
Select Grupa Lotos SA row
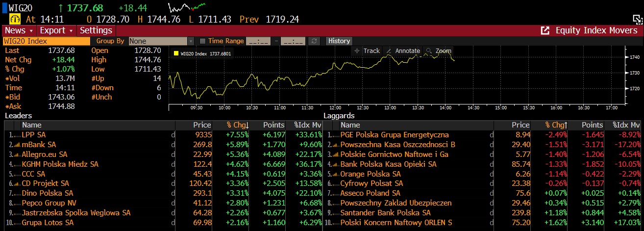coord(164,223)
